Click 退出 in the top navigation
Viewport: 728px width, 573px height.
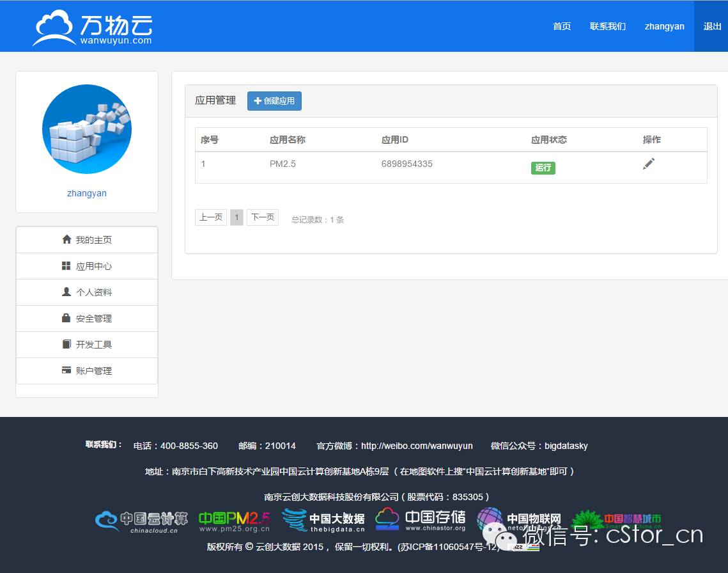pyautogui.click(x=712, y=26)
